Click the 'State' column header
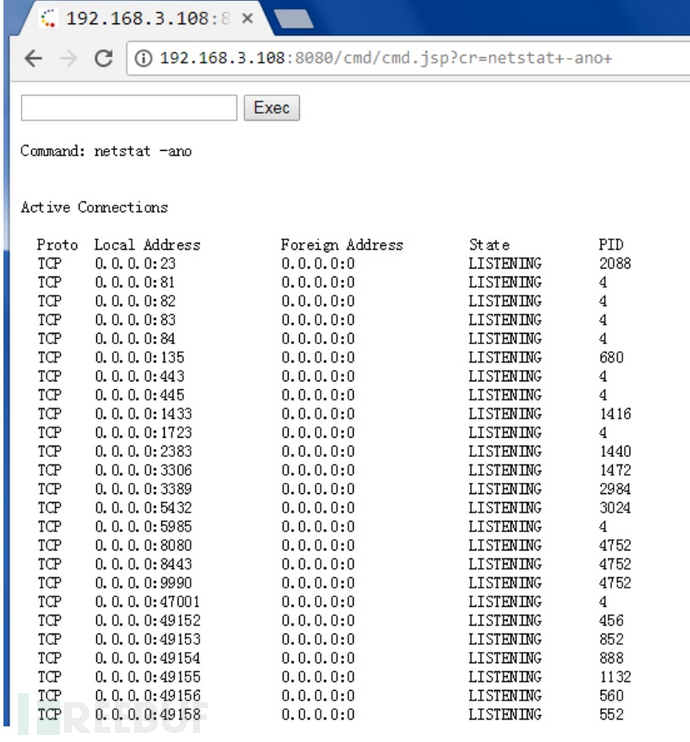Image resolution: width=690 pixels, height=742 pixels. click(489, 245)
